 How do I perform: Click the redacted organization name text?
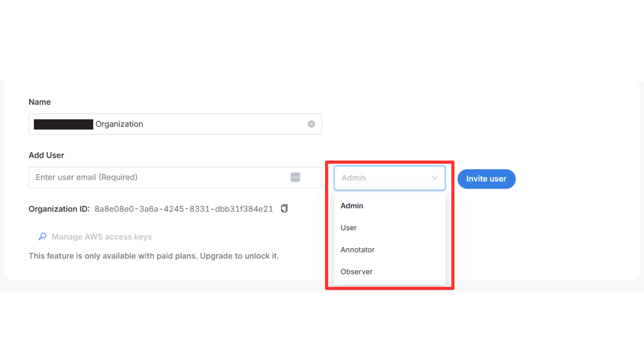click(x=63, y=124)
